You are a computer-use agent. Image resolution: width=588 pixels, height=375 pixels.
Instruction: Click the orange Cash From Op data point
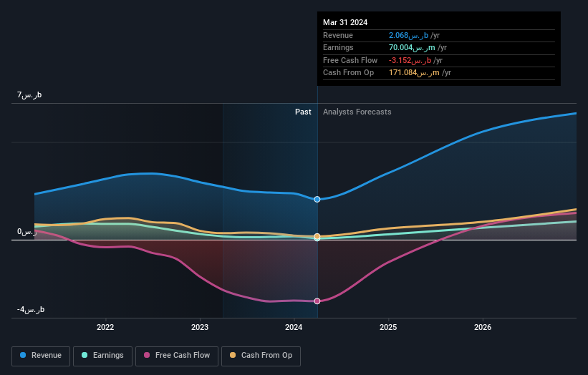point(317,236)
